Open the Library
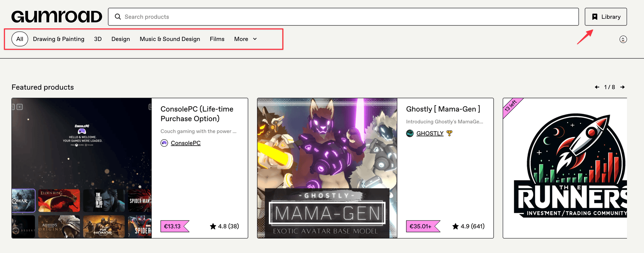 606,17
